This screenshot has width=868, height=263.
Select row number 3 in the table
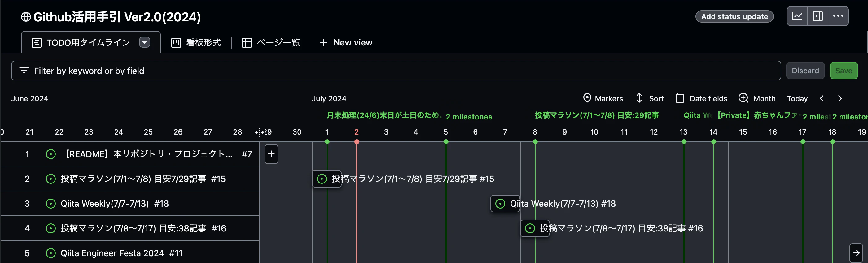pyautogui.click(x=27, y=204)
